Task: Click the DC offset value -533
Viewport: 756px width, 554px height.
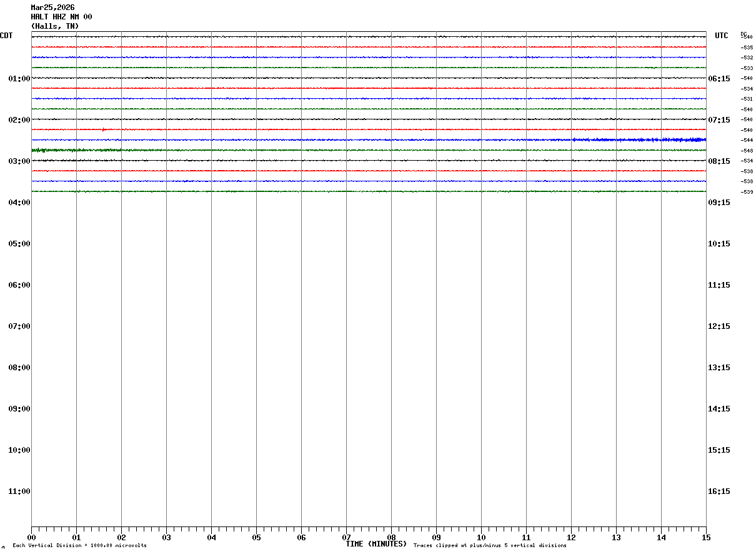Action: (x=747, y=68)
